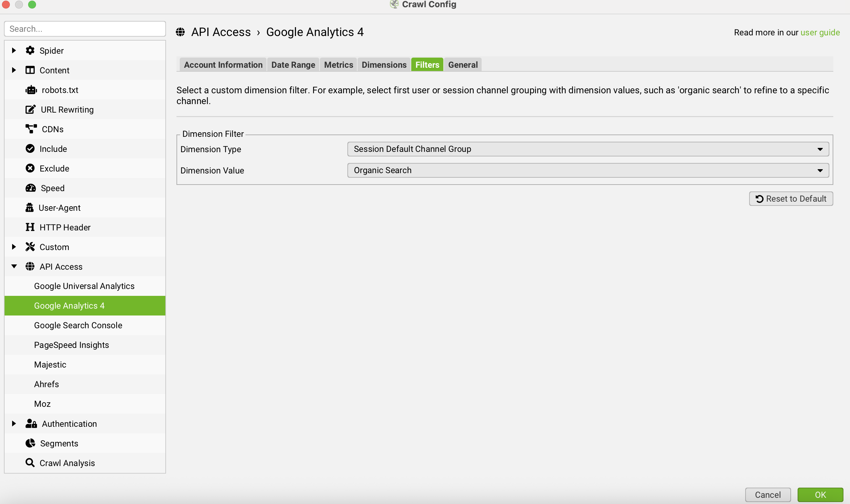Open the Dimension Type dropdown
Image resolution: width=850 pixels, height=504 pixels.
click(x=588, y=149)
